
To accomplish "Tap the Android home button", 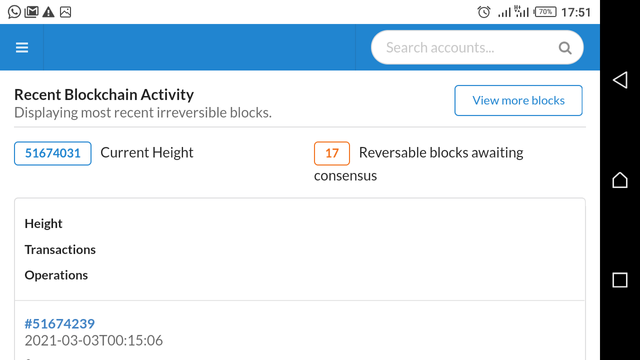I will [x=620, y=180].
